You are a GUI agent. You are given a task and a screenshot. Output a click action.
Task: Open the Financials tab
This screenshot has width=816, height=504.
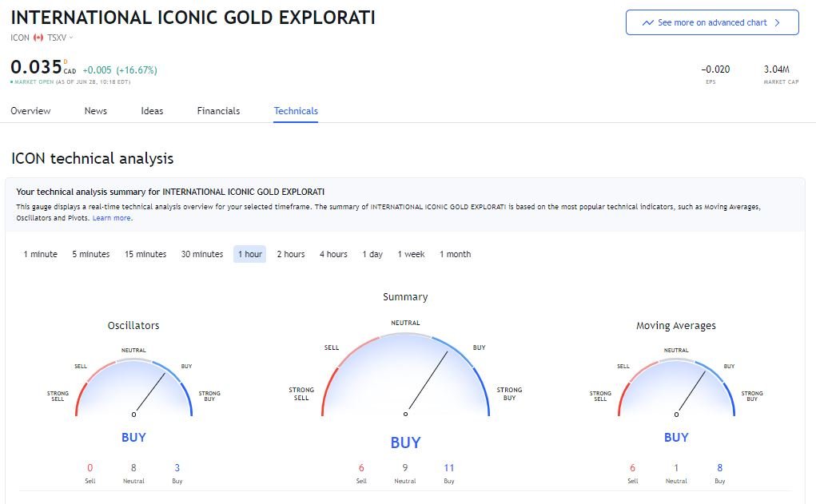pos(218,111)
